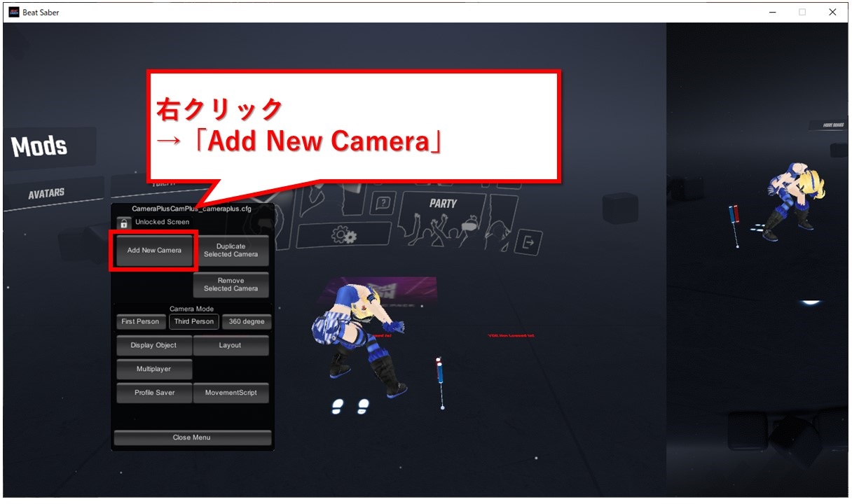Click the lock icon next to Unlocked Screen
Image resolution: width=852 pixels, height=504 pixels.
point(123,223)
